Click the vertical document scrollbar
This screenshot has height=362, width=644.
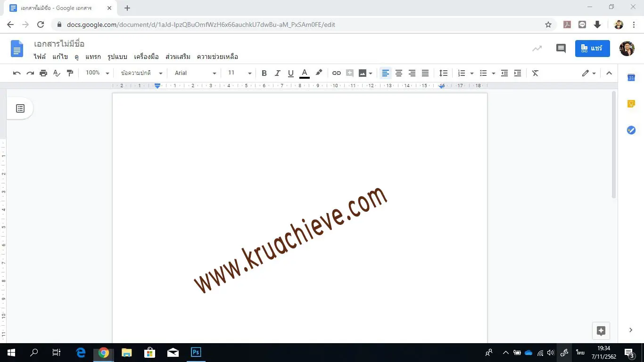click(613, 145)
